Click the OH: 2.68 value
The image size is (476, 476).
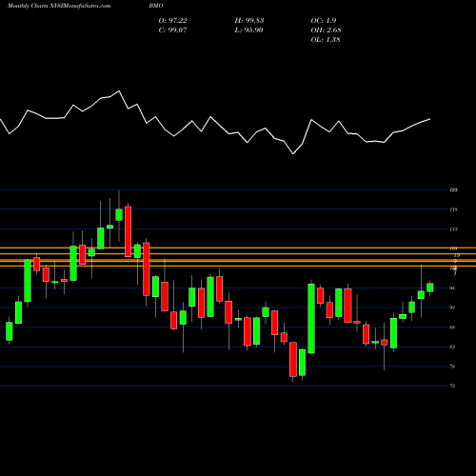[x=326, y=30]
